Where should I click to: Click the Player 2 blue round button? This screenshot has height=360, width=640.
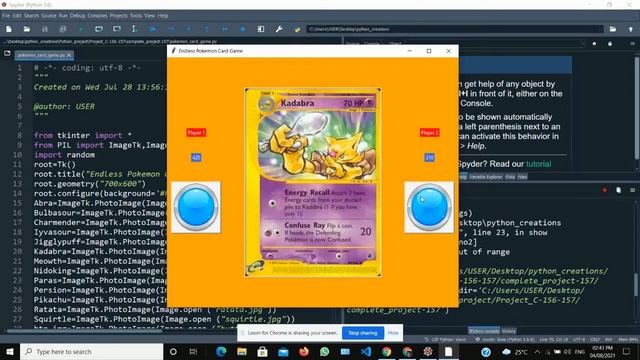pyautogui.click(x=429, y=207)
